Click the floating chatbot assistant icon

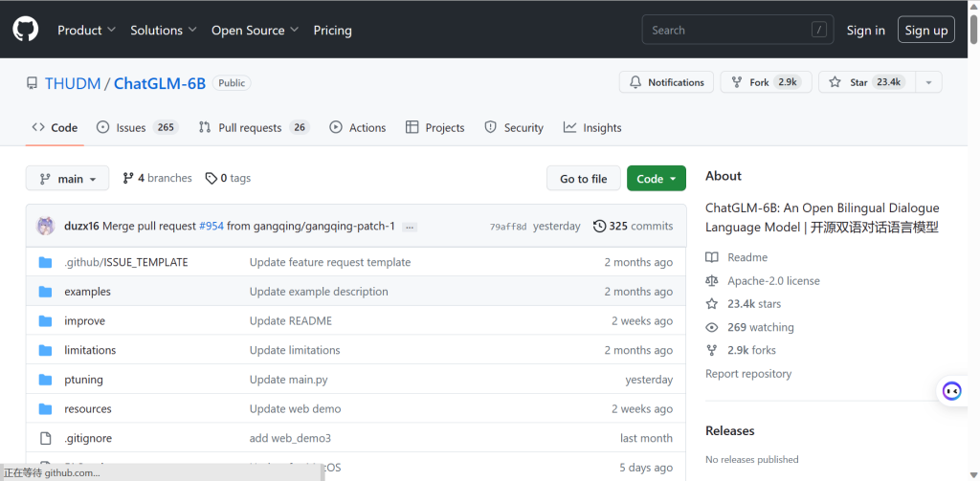[x=951, y=390]
